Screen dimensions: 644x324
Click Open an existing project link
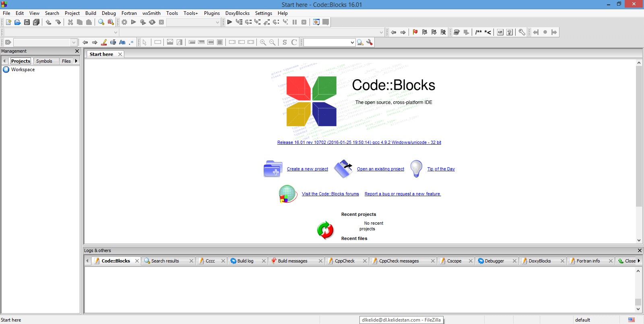(x=380, y=169)
